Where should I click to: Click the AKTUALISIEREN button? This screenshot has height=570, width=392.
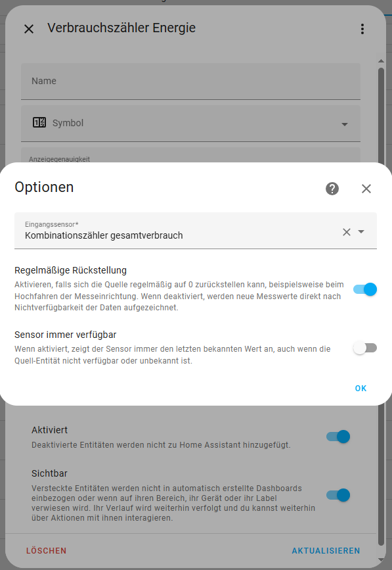tap(326, 551)
